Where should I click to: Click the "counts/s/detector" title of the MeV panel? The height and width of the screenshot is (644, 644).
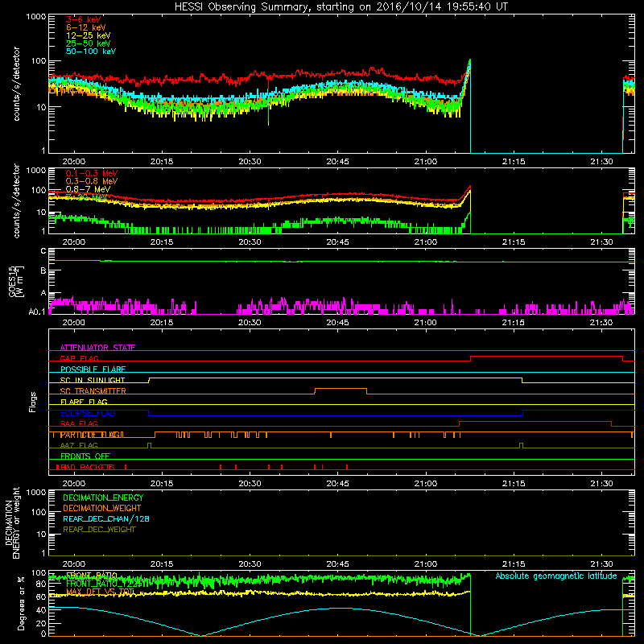point(16,200)
